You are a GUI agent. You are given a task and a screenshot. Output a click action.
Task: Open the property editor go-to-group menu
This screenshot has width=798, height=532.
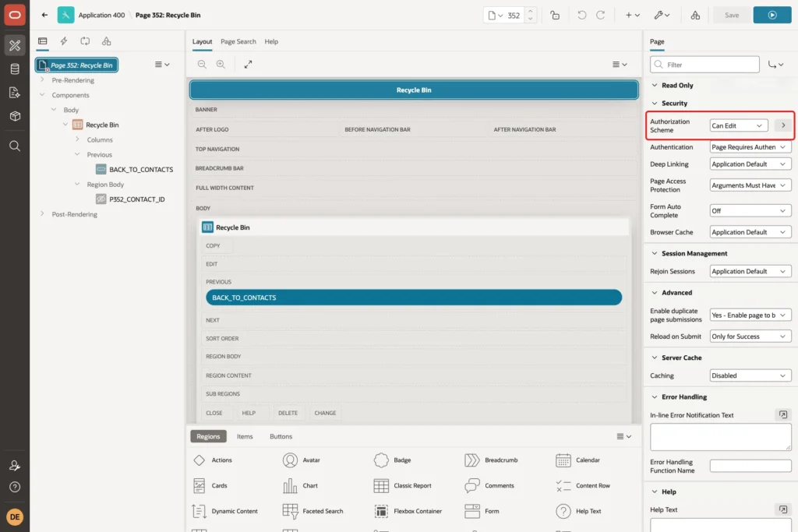tap(775, 65)
